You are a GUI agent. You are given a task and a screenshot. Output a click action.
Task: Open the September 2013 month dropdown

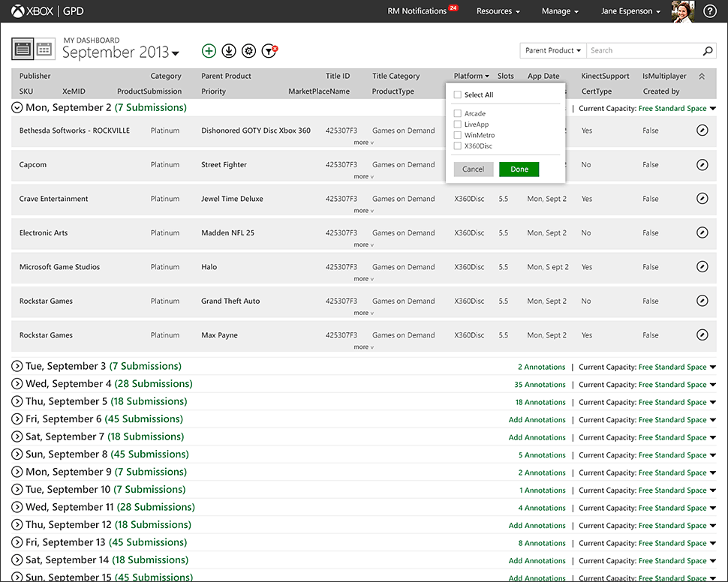pyautogui.click(x=121, y=52)
